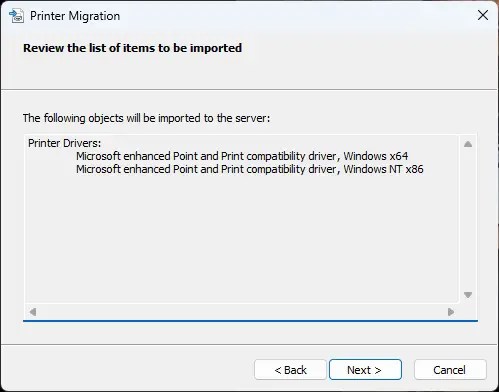Click the vertical scrollbar track
The image size is (499, 392).
[x=468, y=220]
